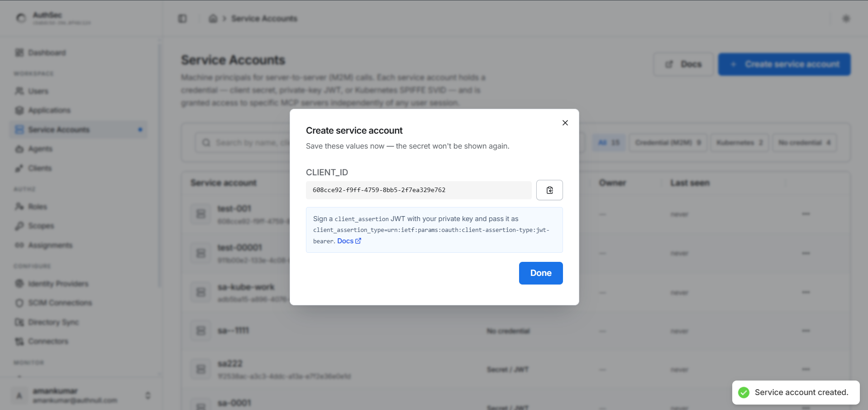This screenshot has width=868, height=410.
Task: Click the server icon for sa--1111 row
Action: pyautogui.click(x=201, y=331)
